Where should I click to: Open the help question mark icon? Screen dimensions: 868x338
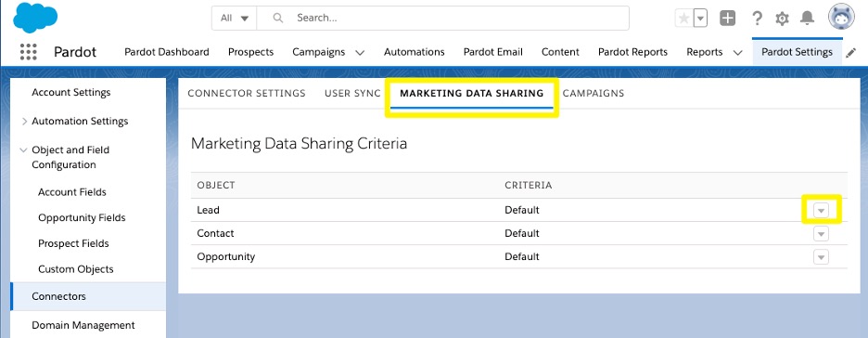(757, 19)
